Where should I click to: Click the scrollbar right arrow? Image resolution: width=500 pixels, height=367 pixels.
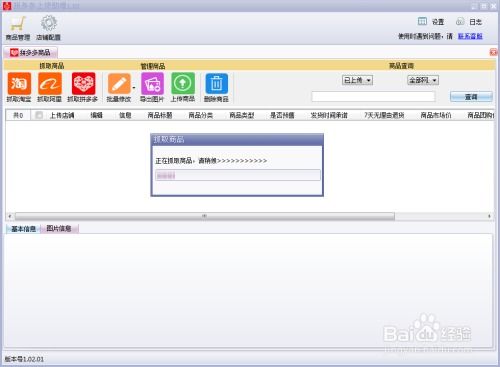tap(489, 216)
